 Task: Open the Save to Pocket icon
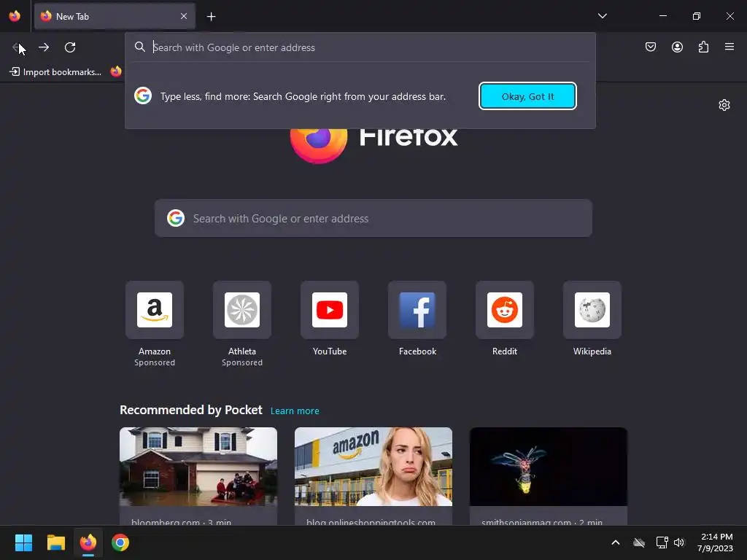click(x=650, y=47)
